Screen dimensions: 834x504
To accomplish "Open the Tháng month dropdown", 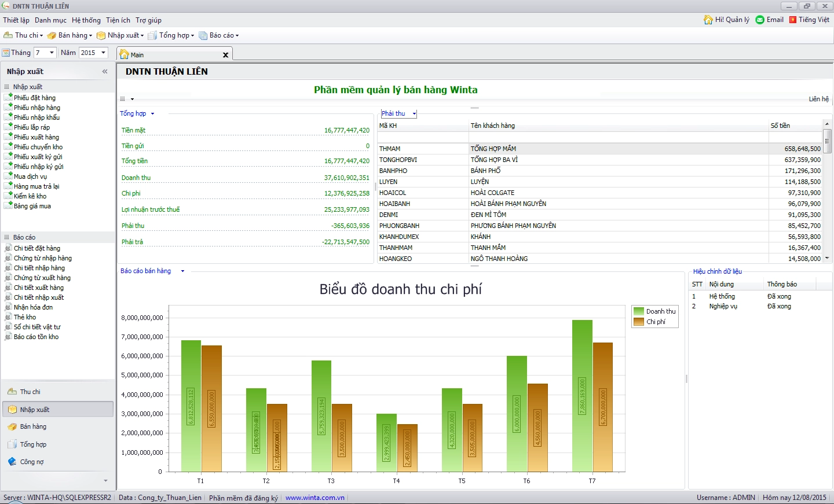I will point(52,53).
